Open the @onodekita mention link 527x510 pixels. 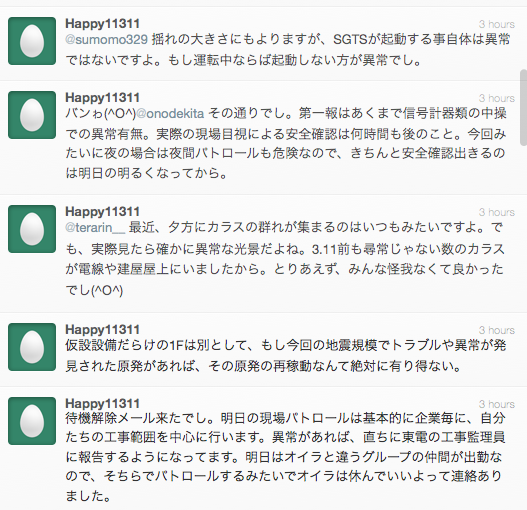point(170,114)
